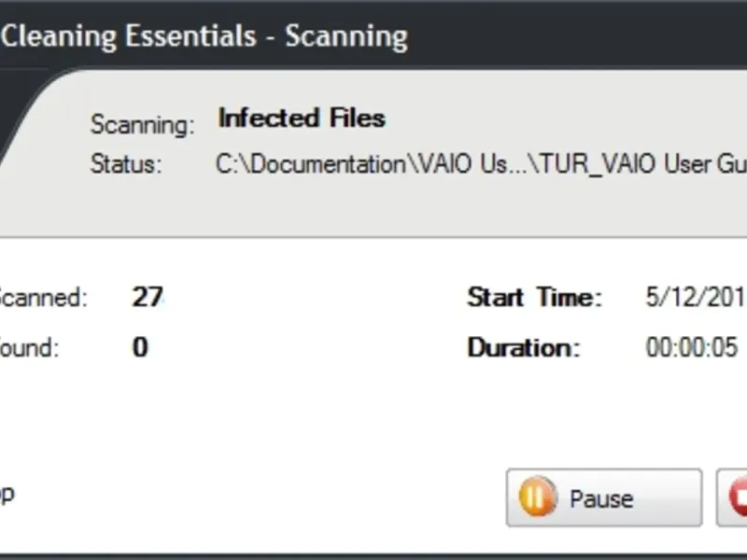
Task: Click the Scanned: label
Action: click(x=43, y=298)
